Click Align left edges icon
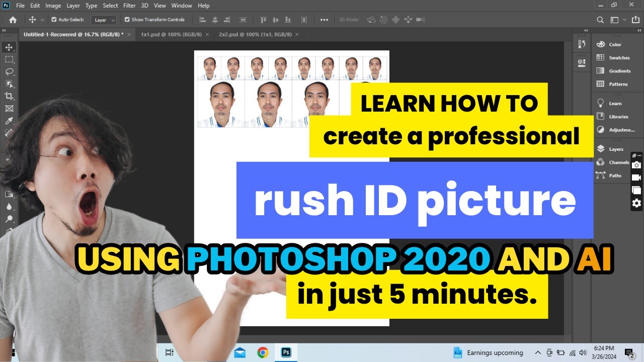Image resolution: width=644 pixels, height=362 pixels. [x=203, y=20]
